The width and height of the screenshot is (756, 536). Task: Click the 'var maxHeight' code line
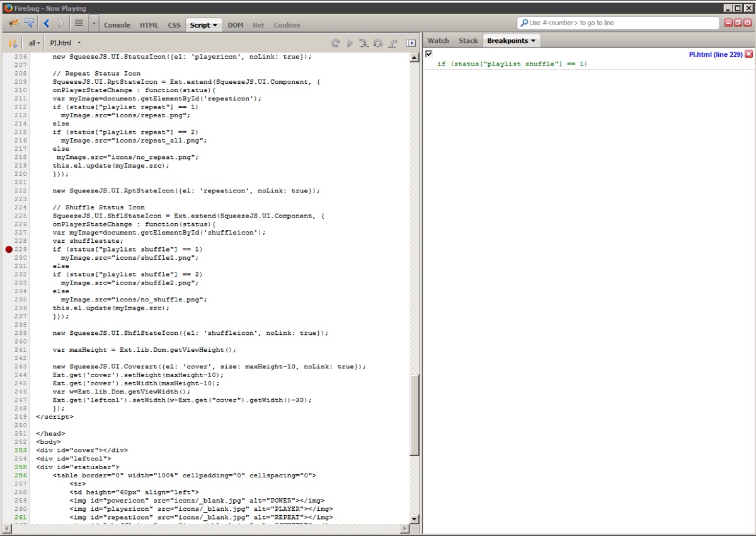click(x=144, y=350)
